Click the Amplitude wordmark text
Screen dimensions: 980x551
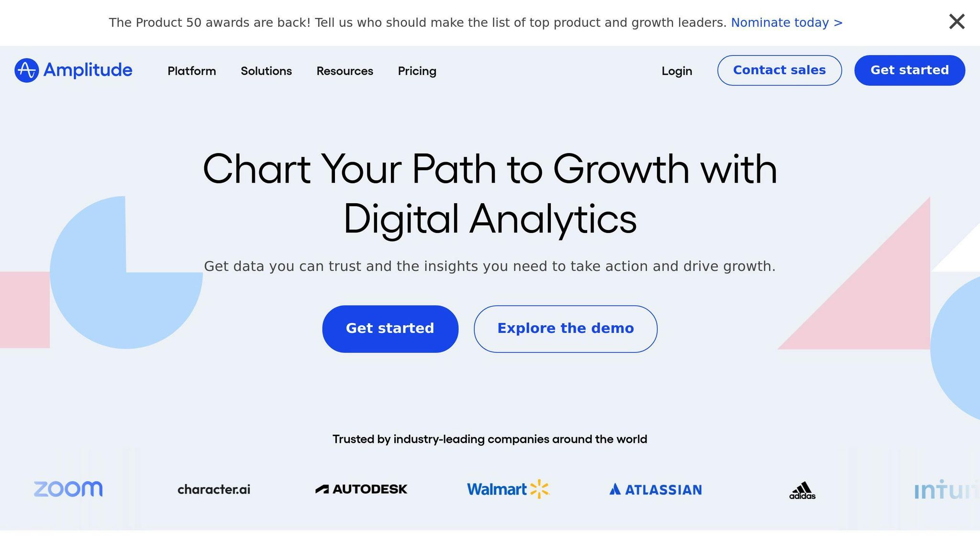[x=88, y=70]
